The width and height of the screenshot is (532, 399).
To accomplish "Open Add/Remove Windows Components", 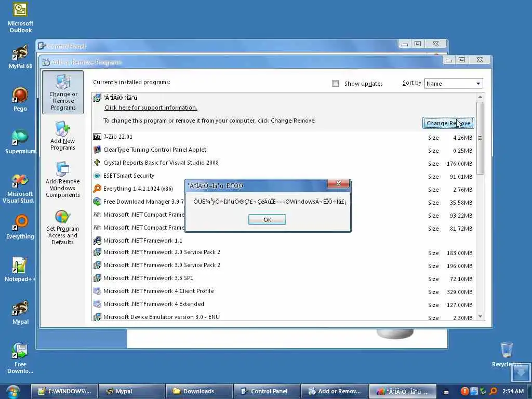I will click(63, 179).
